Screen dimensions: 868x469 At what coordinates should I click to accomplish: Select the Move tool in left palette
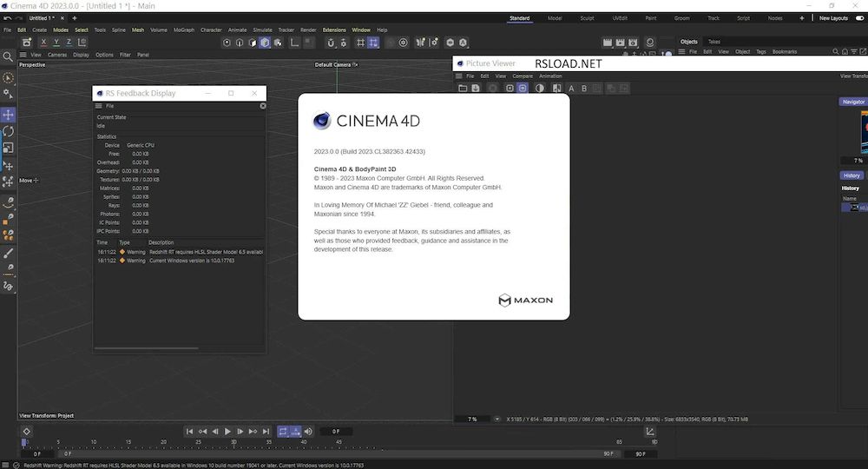(9, 115)
